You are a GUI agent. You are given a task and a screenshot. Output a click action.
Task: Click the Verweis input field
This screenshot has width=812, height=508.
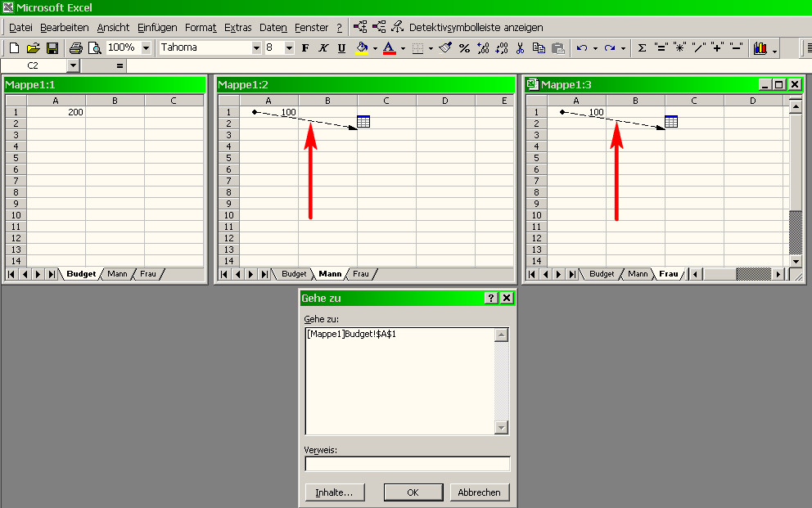pos(407,464)
